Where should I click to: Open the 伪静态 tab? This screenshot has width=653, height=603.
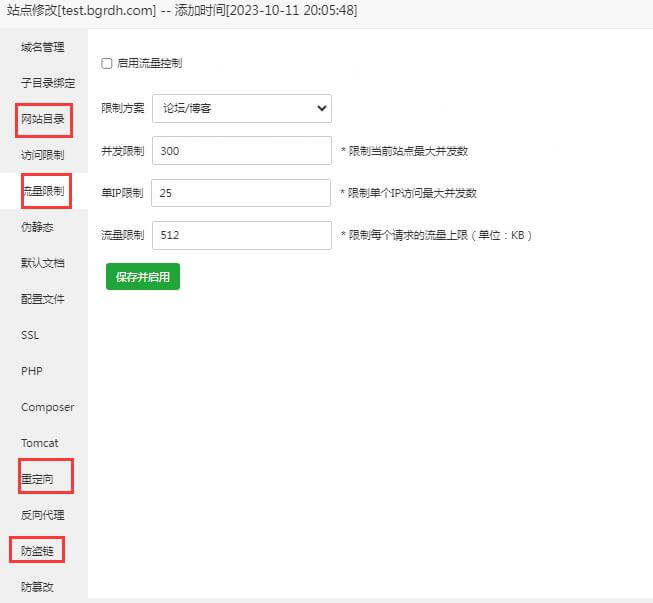coord(37,227)
